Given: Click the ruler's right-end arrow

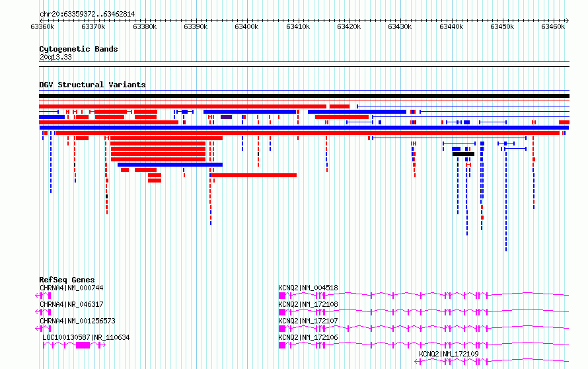Looking at the screenshot, I should (567, 20).
